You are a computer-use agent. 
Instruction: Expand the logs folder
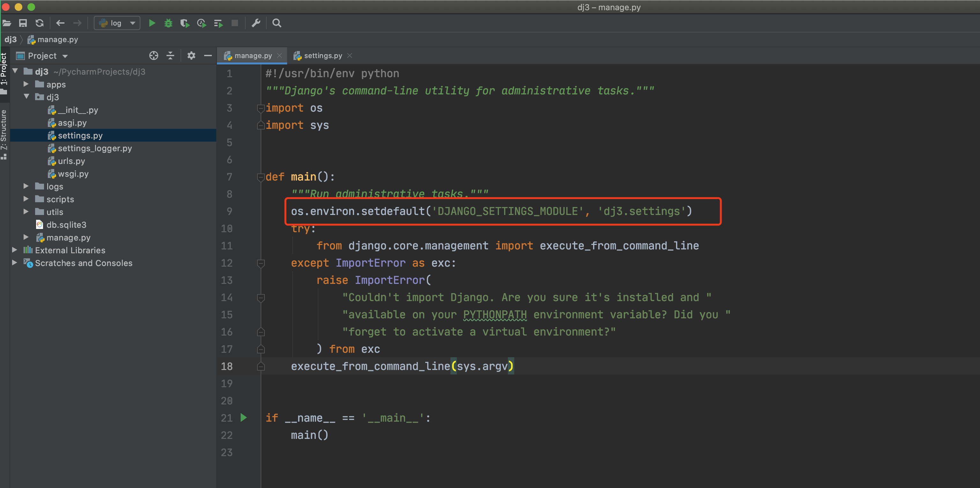pos(26,186)
